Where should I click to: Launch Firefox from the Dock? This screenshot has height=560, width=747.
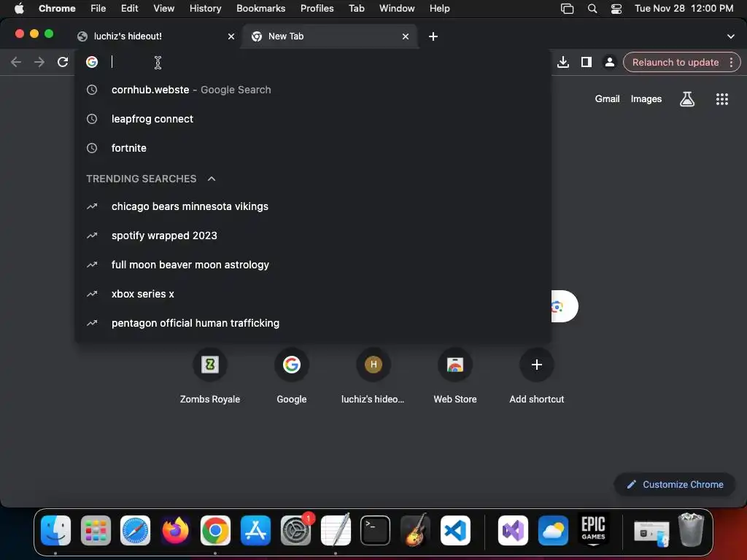pyautogui.click(x=175, y=530)
